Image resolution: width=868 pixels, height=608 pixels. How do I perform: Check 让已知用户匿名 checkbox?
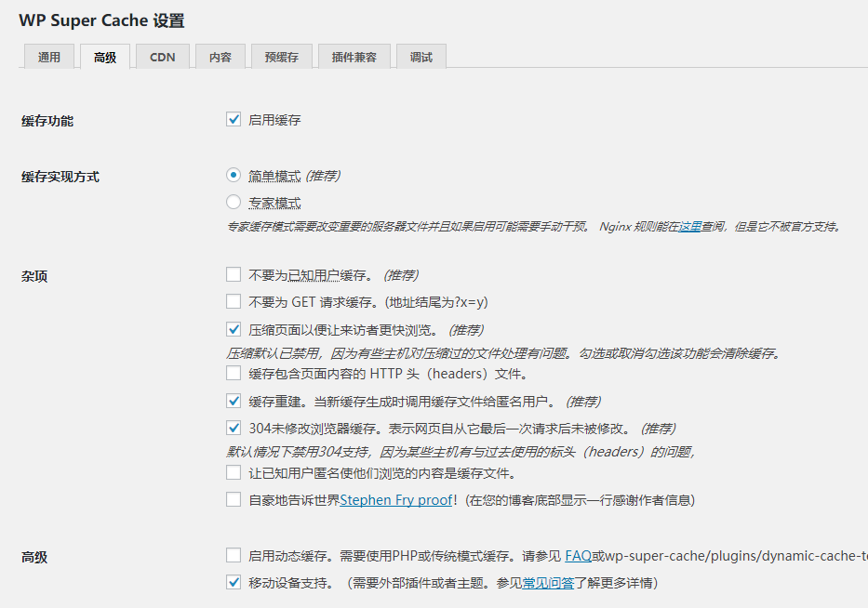(234, 473)
